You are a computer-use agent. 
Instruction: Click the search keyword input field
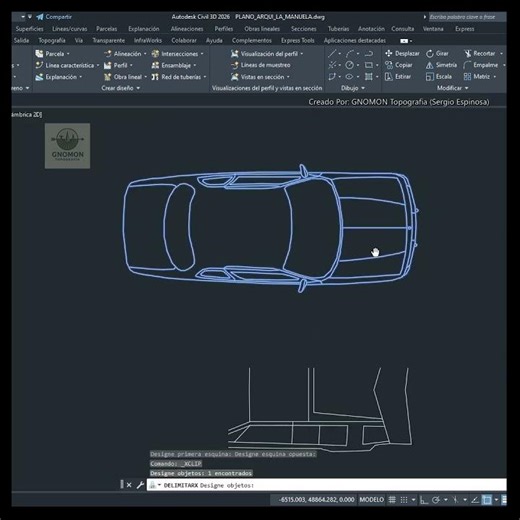[x=467, y=17]
